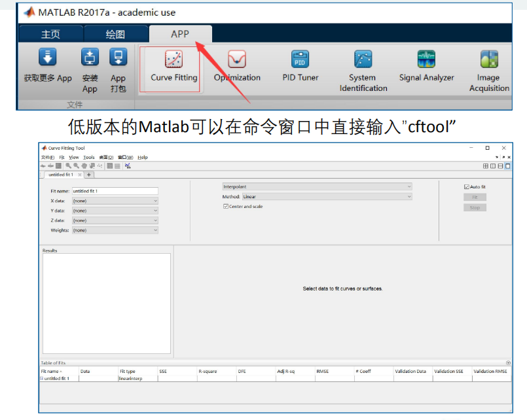Image resolution: width=527 pixels, height=420 pixels.
Task: Open the X data dropdown
Action: tap(115, 201)
